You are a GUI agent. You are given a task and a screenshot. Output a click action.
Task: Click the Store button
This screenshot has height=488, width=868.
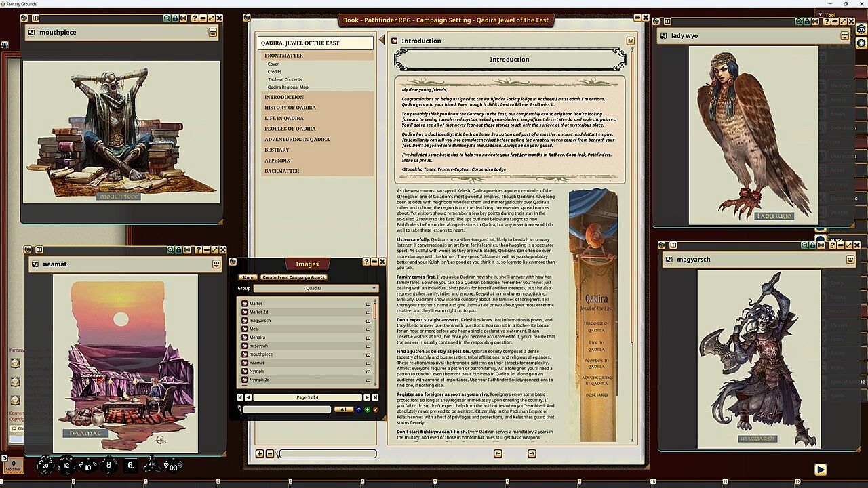pos(248,277)
